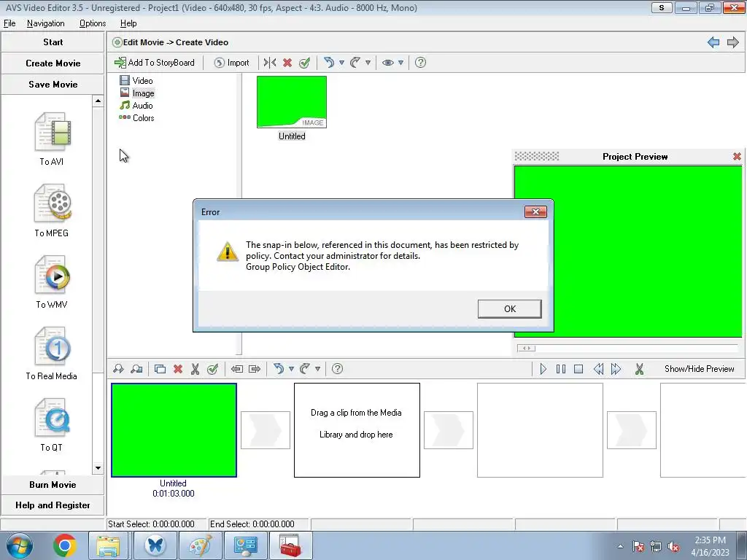Stop the project preview

pos(578,368)
